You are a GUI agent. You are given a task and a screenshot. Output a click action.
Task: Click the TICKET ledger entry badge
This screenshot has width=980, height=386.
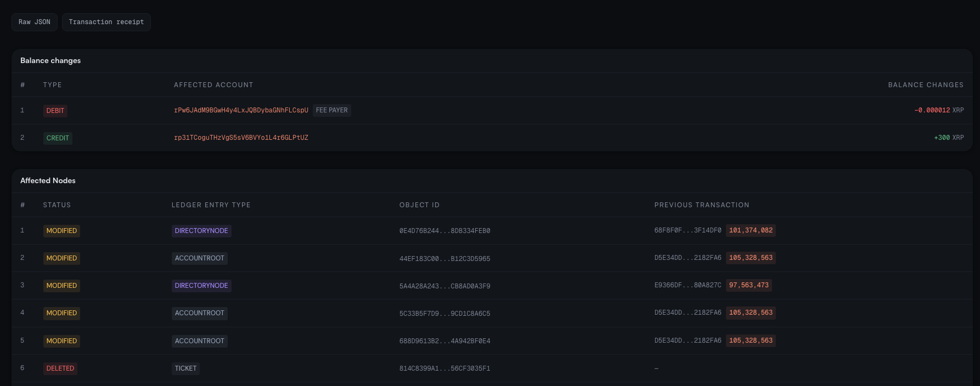[x=185, y=368]
